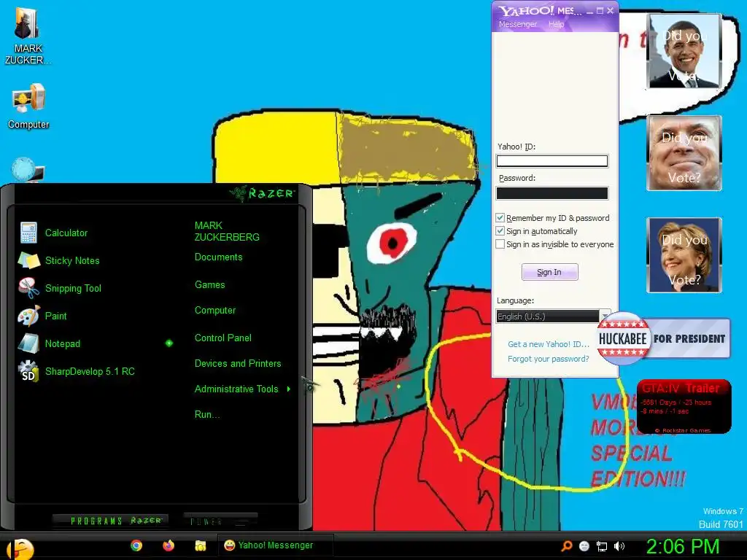Viewport: 747px width, 560px height.
Task: Start Paint from its palette icon
Action: pyautogui.click(x=28, y=316)
